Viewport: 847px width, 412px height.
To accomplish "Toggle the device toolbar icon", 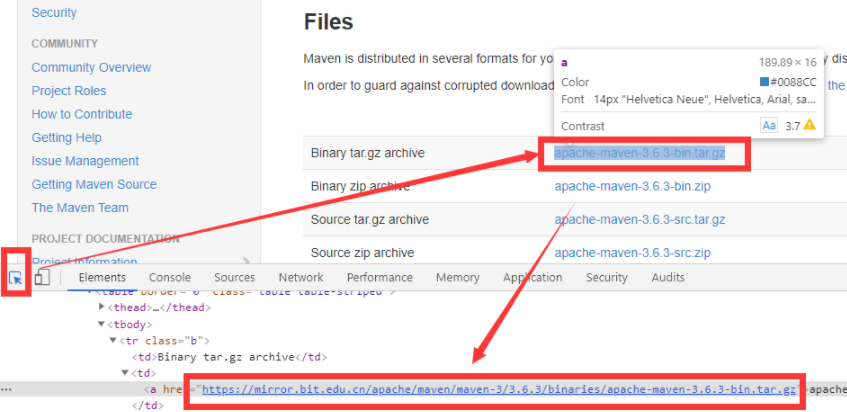I will point(42,278).
